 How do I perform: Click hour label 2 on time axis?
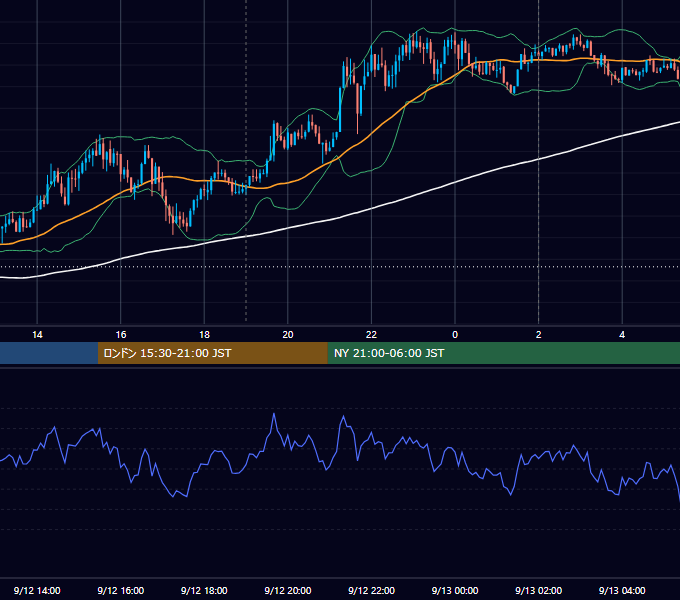click(539, 335)
